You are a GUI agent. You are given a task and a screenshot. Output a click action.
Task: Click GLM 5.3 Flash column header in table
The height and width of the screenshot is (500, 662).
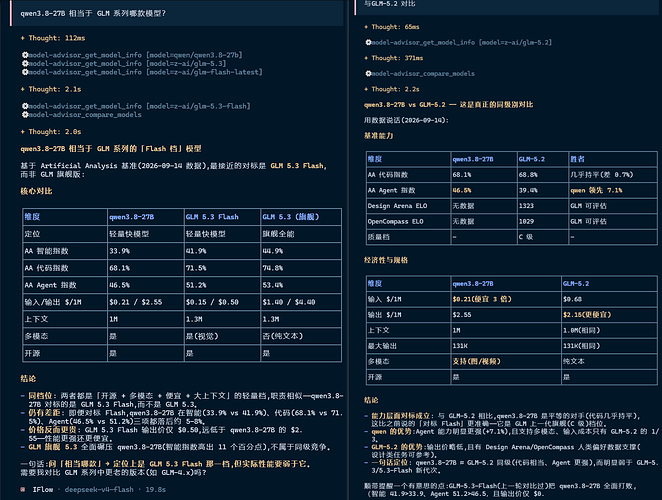(212, 217)
